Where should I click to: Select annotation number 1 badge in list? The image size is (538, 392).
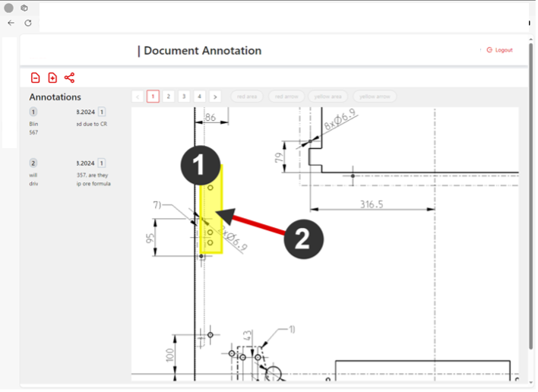(33, 112)
